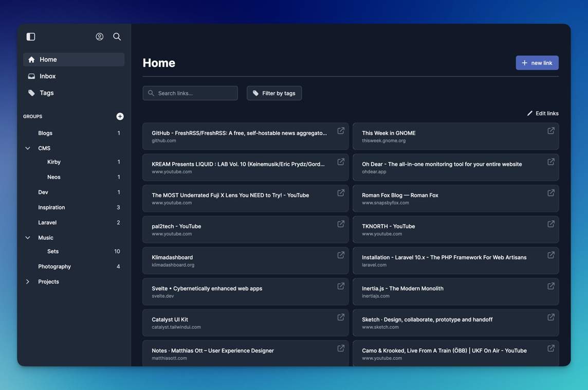Expand the Projects group

click(x=28, y=282)
